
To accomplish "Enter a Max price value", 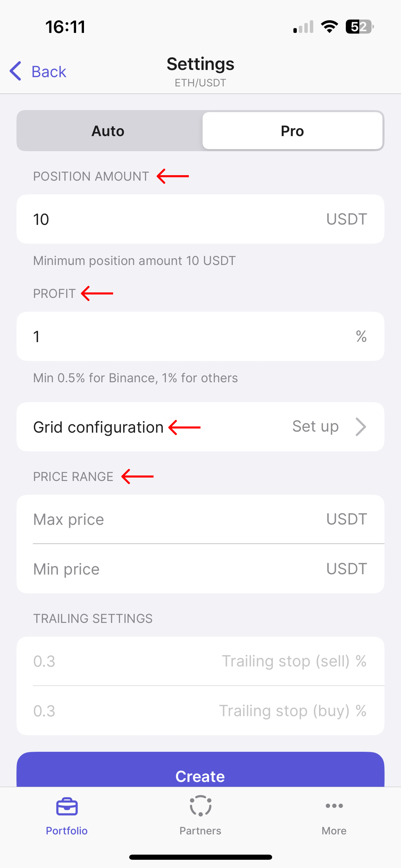I will pos(171,519).
